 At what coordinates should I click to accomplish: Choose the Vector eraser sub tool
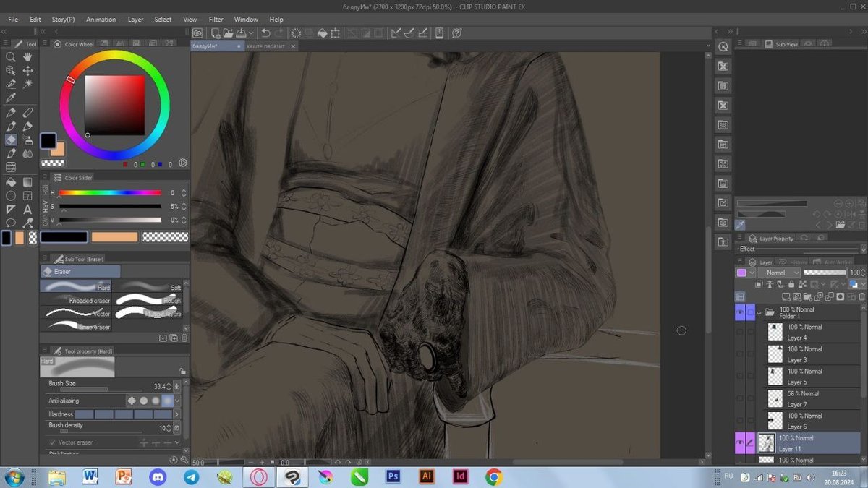coord(77,313)
